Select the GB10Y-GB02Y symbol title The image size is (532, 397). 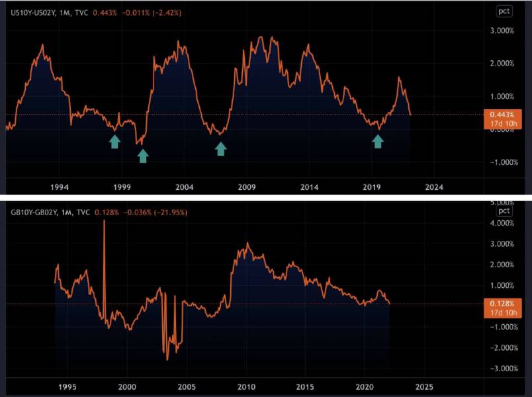point(33,212)
